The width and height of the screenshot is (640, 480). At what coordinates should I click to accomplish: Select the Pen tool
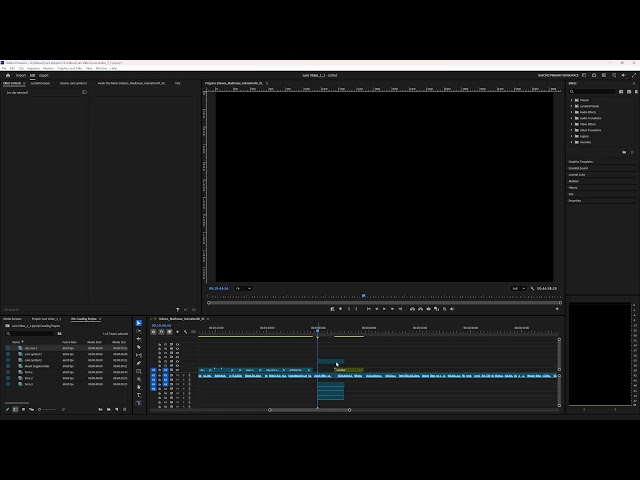point(139,363)
